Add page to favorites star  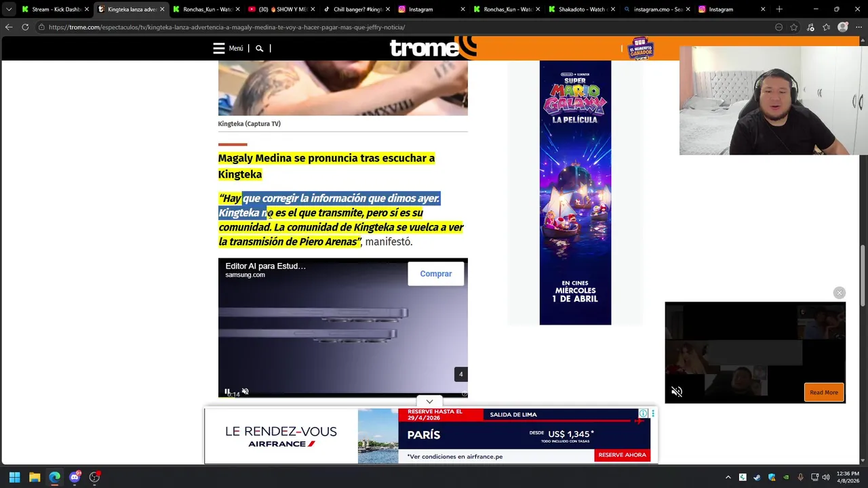click(x=794, y=27)
